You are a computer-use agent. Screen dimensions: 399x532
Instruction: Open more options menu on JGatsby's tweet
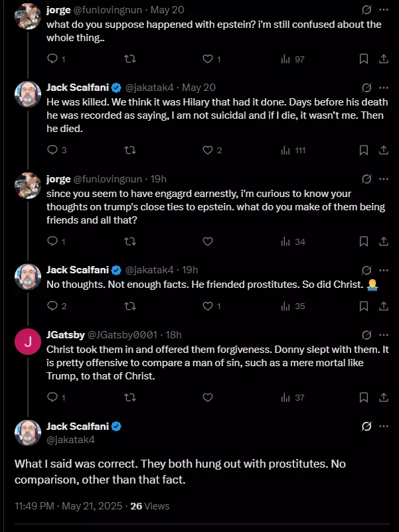pos(384,335)
